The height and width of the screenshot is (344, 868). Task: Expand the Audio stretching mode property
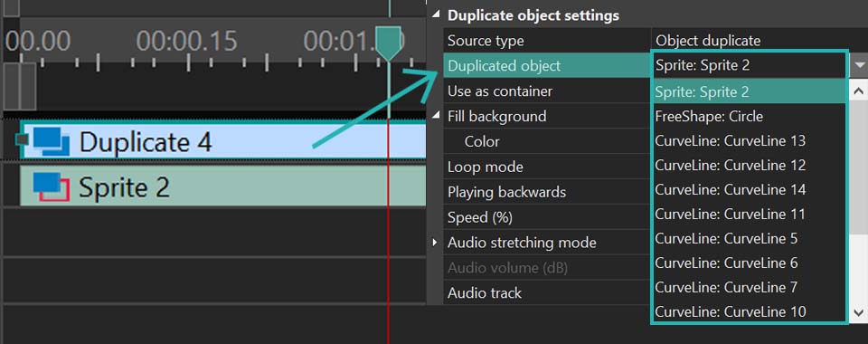[x=436, y=243]
